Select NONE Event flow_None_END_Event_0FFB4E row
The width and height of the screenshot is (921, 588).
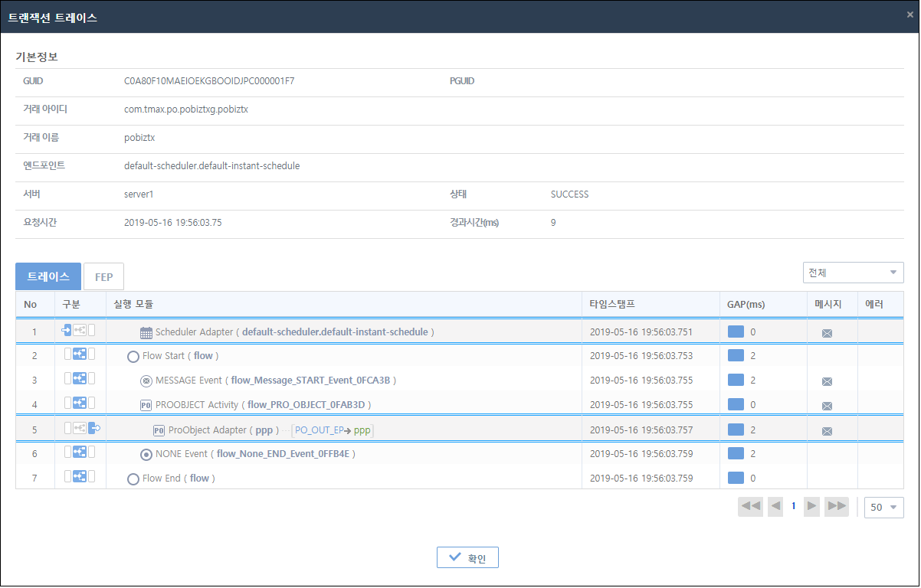point(255,454)
